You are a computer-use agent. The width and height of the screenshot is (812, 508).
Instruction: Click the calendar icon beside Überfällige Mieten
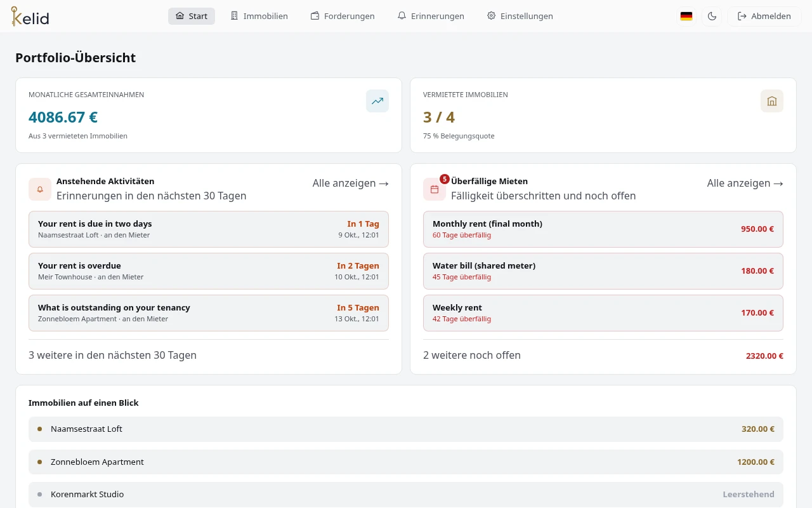click(435, 189)
